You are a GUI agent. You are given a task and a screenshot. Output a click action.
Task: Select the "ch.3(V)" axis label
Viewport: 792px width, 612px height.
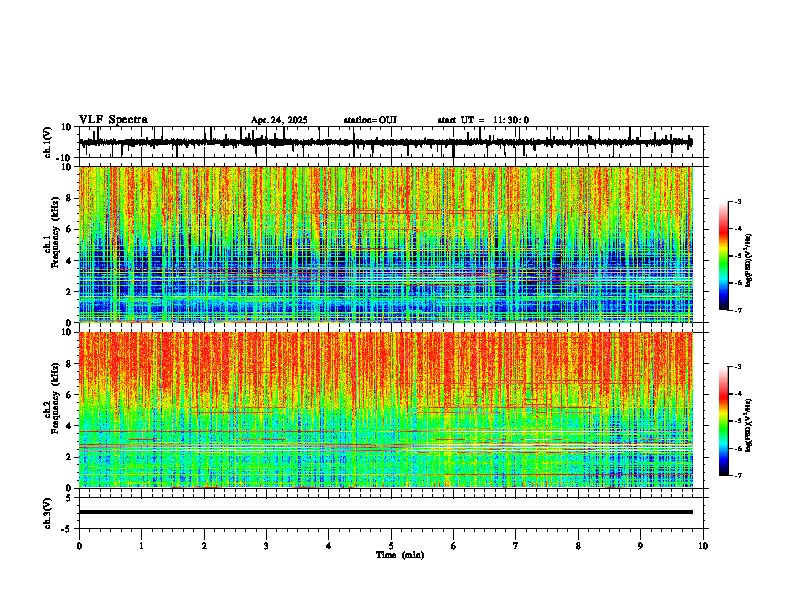point(48,513)
